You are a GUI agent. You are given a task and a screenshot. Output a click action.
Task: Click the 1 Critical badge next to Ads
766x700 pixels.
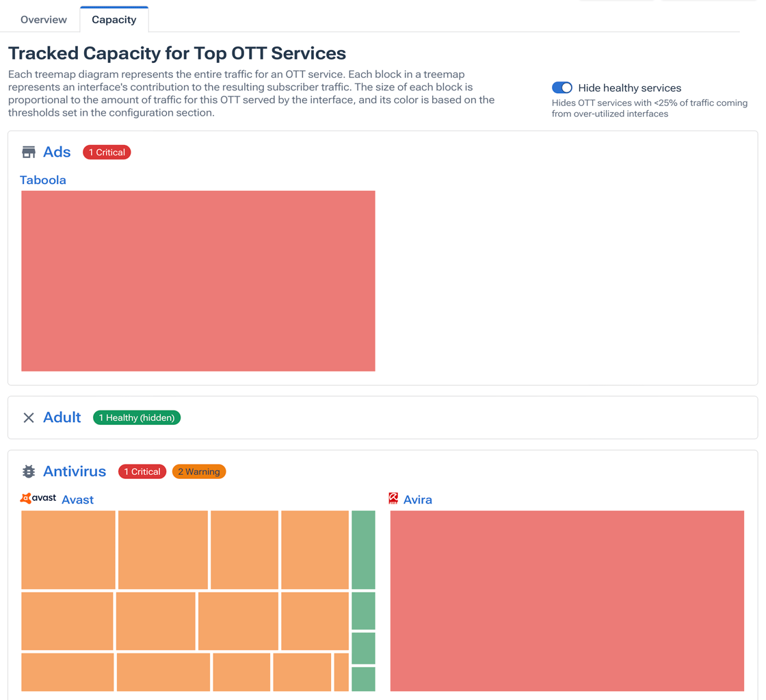[x=107, y=152]
